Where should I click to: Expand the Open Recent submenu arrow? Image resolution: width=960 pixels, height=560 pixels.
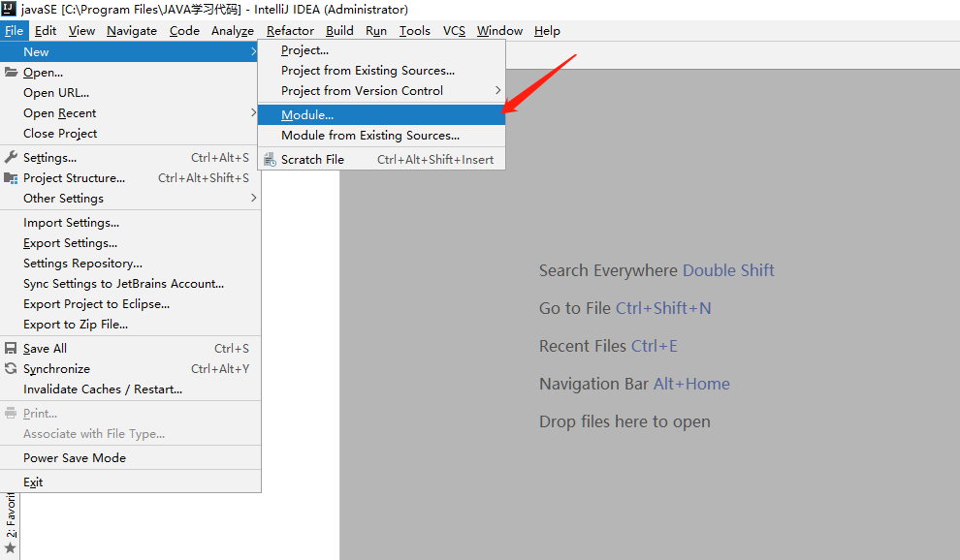[x=253, y=112]
